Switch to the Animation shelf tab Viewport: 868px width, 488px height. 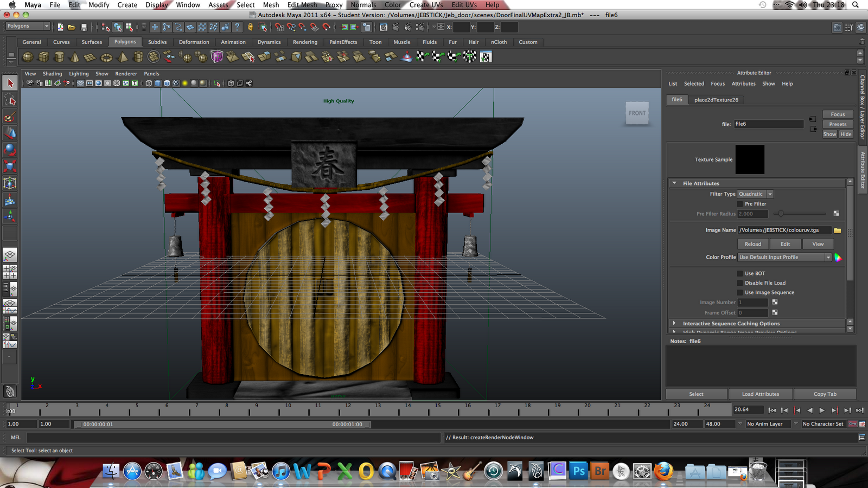[233, 42]
